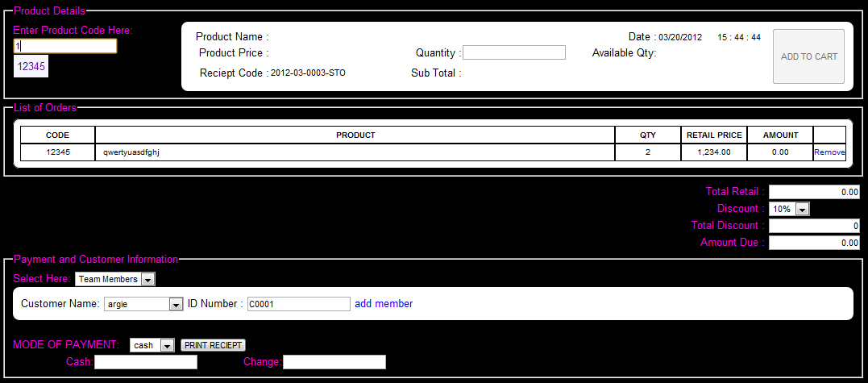This screenshot has width=868, height=383.
Task: Click the Quantity input field
Action: click(x=514, y=52)
